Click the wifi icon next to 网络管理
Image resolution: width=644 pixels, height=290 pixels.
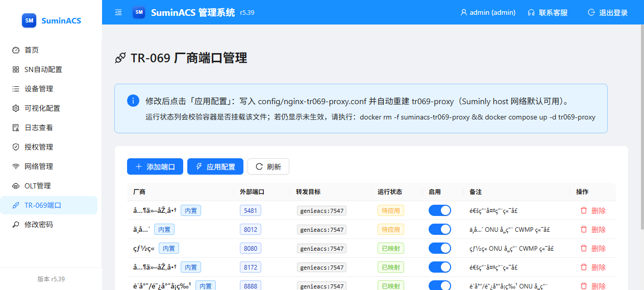click(x=16, y=166)
